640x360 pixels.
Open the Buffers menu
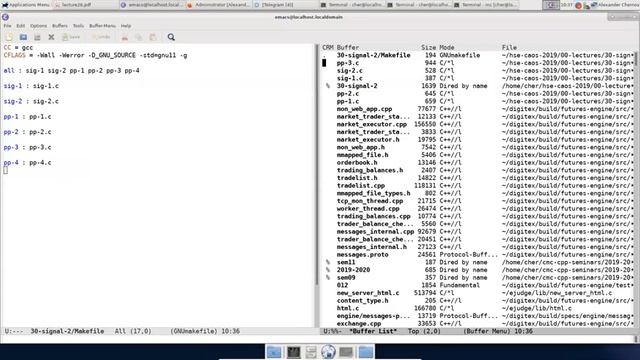pyautogui.click(x=60, y=26)
